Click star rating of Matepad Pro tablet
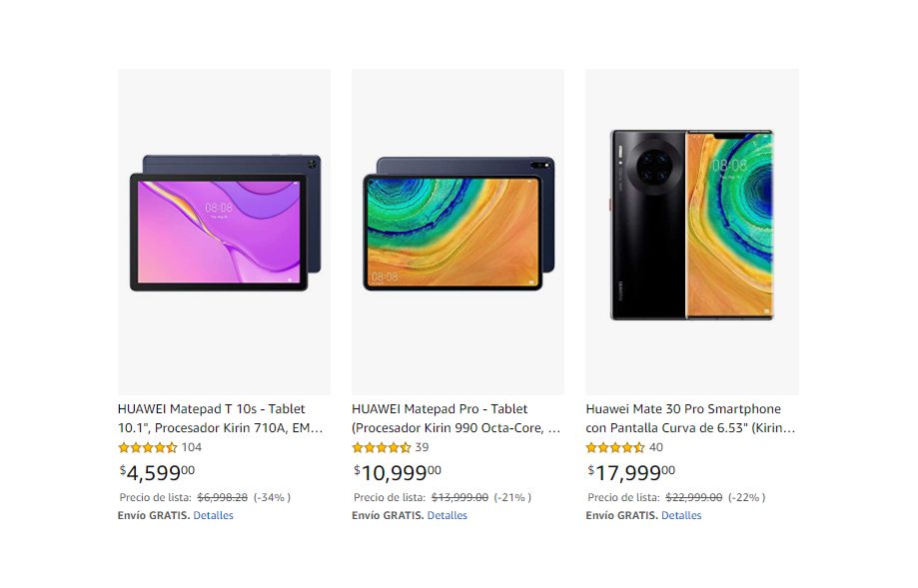918x588 pixels. tap(381, 448)
